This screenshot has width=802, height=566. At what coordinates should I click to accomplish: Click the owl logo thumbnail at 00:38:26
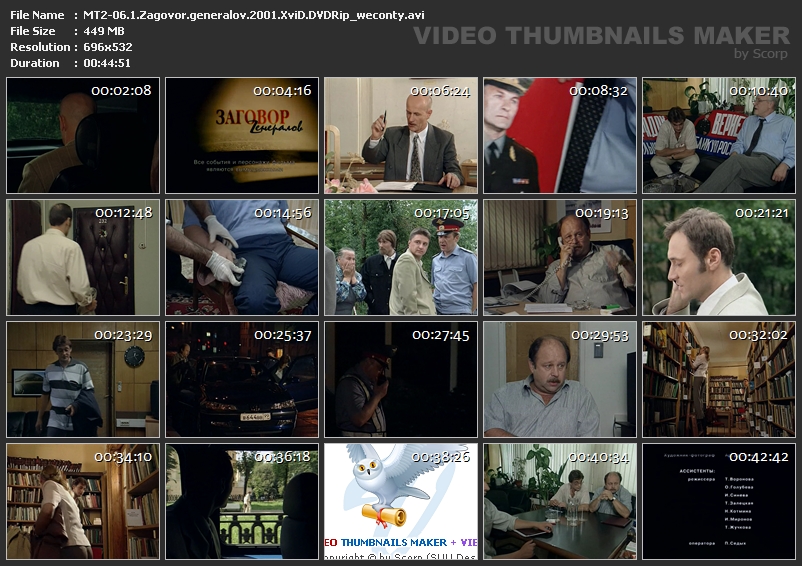point(401,502)
